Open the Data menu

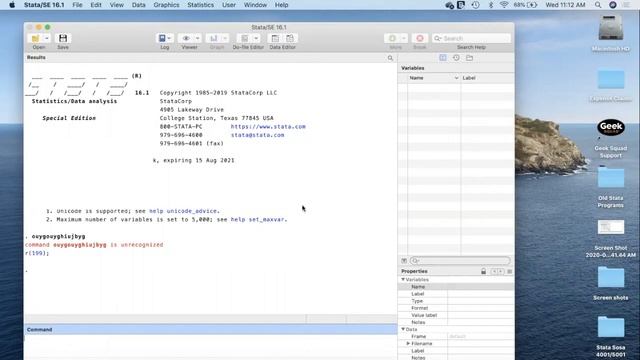point(139,5)
